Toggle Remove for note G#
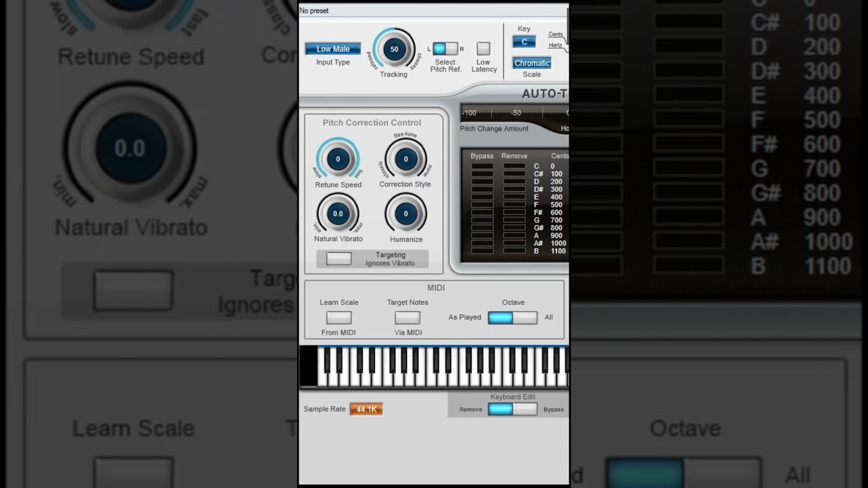This screenshot has height=488, width=868. click(x=514, y=228)
